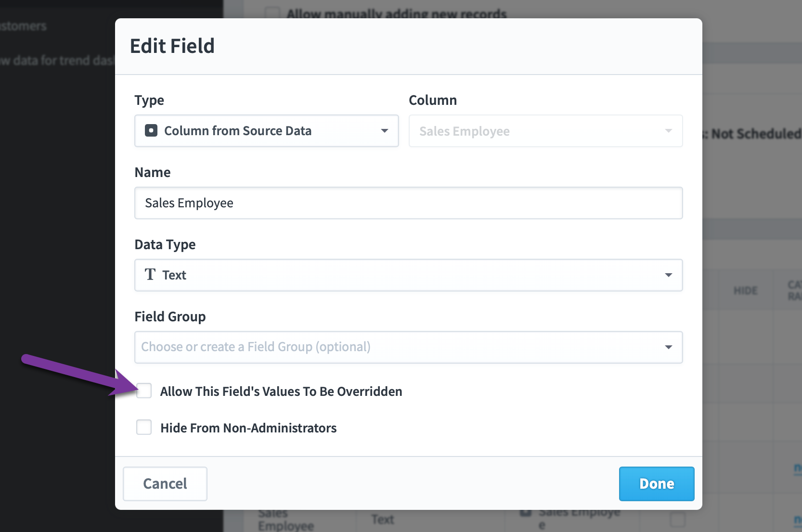Click the T text icon in Data Type

pos(150,275)
